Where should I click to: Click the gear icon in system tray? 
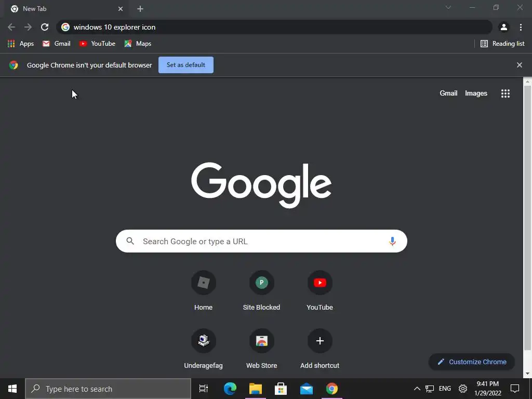pos(463,389)
